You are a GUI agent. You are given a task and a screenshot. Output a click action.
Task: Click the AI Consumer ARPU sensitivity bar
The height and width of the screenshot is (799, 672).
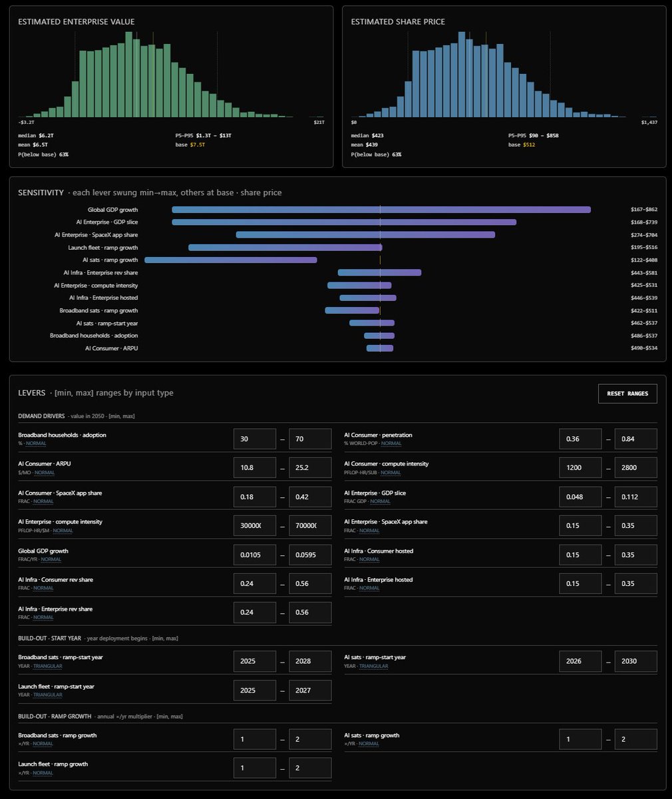380,348
